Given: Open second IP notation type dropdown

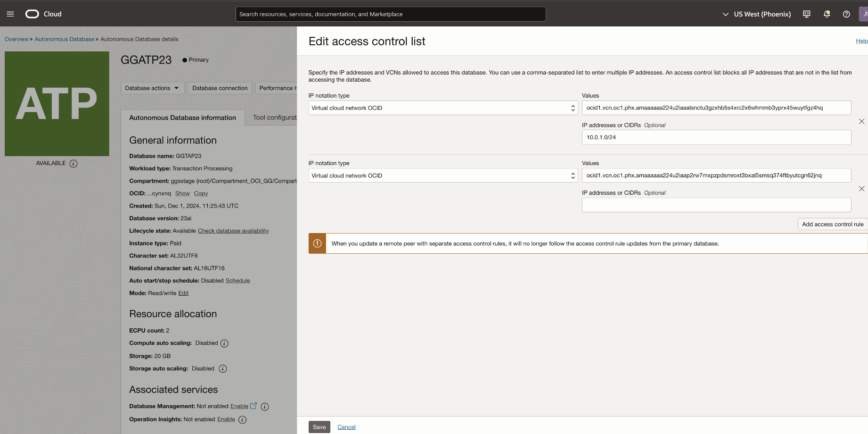Looking at the screenshot, I should click(x=442, y=175).
